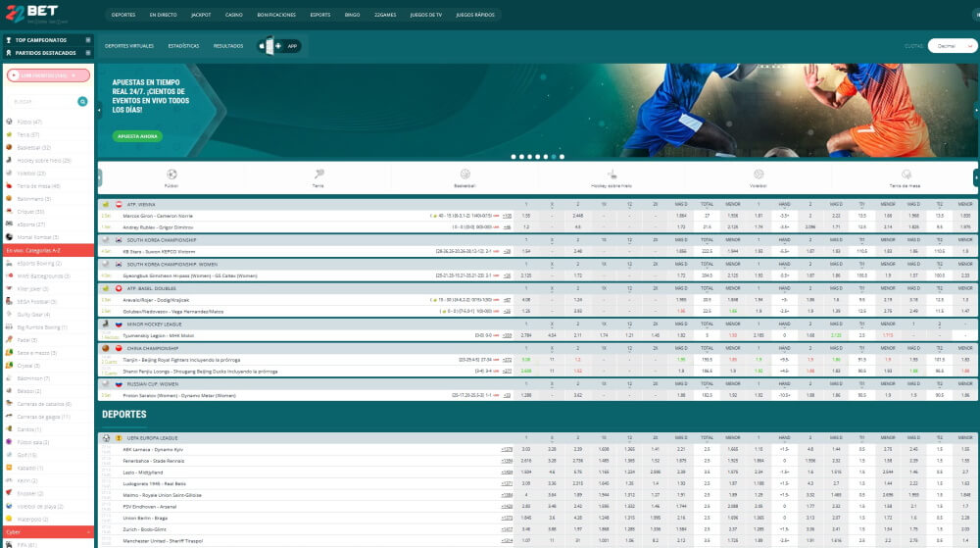
Task: Expand the Partidos Destacados panel
Action: (x=48, y=53)
